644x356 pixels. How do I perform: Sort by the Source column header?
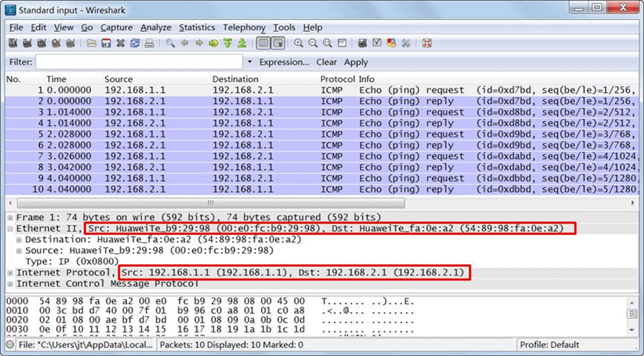(119, 79)
